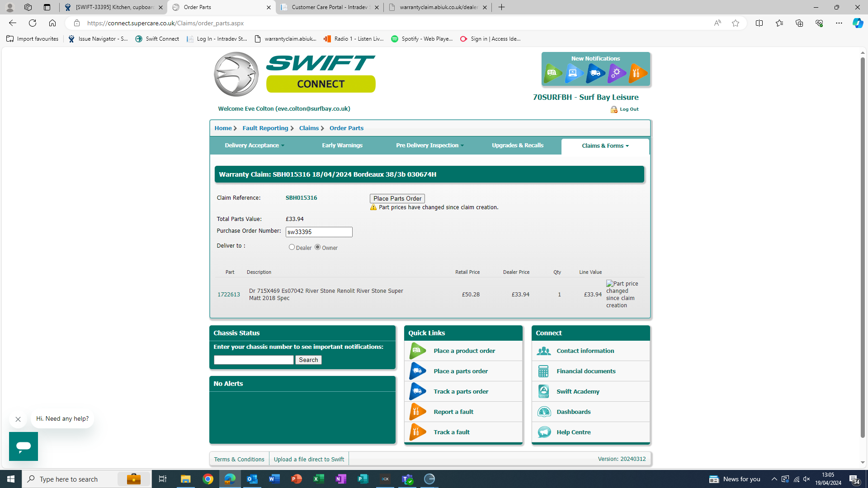Go to Upgrades & Recalls tab
868x488 pixels.
pyautogui.click(x=517, y=145)
